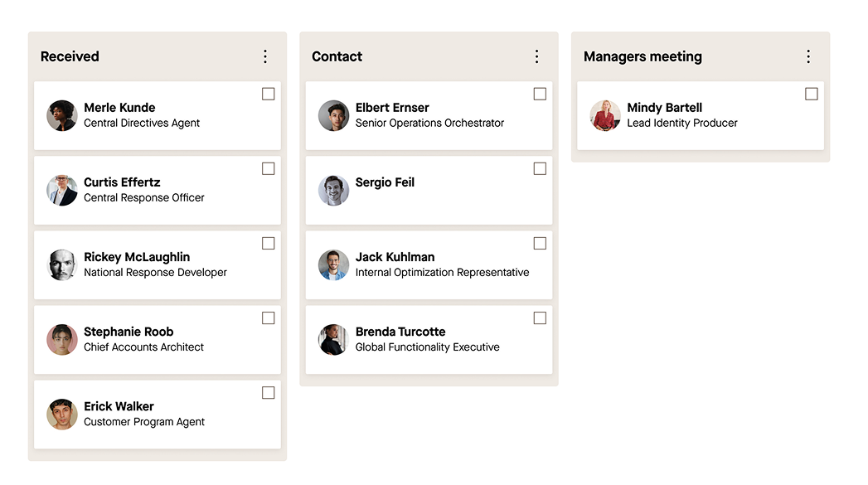Click the Received column title
The width and height of the screenshot is (868, 485).
[x=70, y=56]
